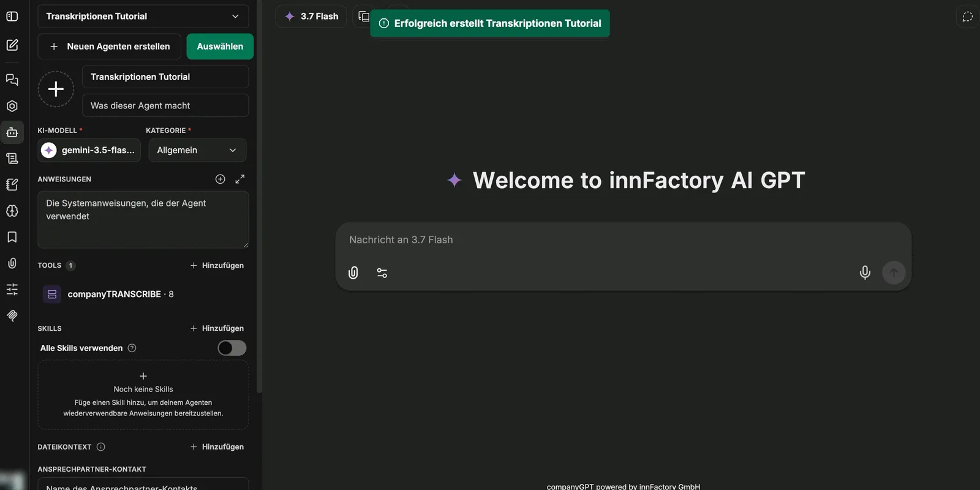Screen dimensions: 980x490
Task: Add file context via Dateikontext Hinzufügen
Action: click(x=217, y=447)
